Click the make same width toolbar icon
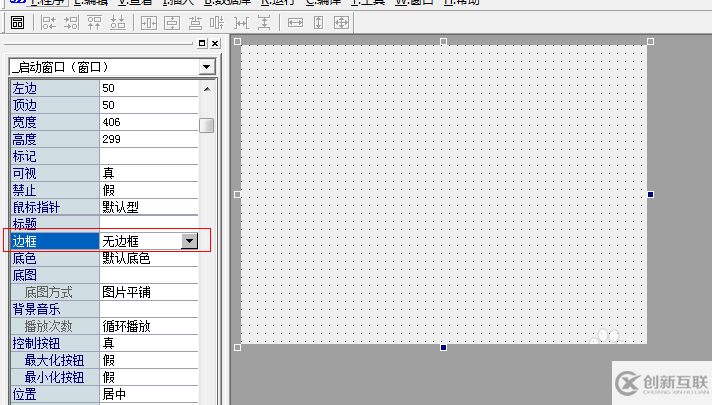712x405 pixels. coord(295,22)
